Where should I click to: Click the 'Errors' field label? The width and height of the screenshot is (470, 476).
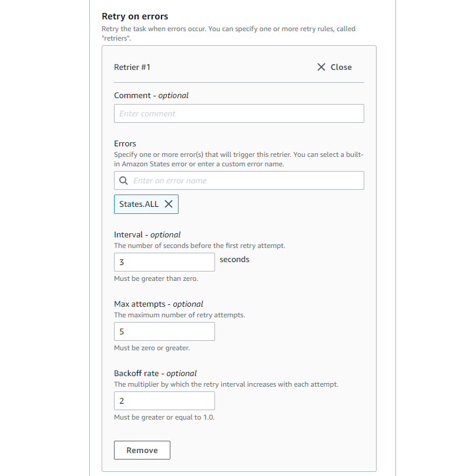point(125,143)
